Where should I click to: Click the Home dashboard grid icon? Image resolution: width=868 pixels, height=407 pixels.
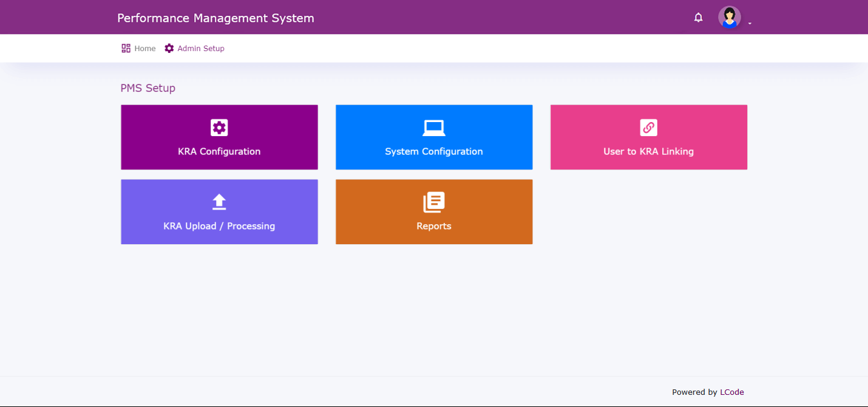(x=126, y=49)
